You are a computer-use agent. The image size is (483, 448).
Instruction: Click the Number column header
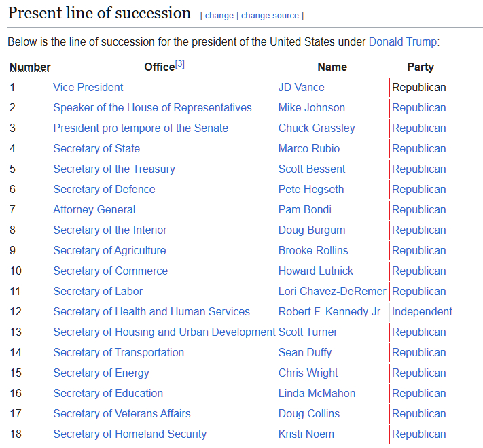[x=30, y=67]
